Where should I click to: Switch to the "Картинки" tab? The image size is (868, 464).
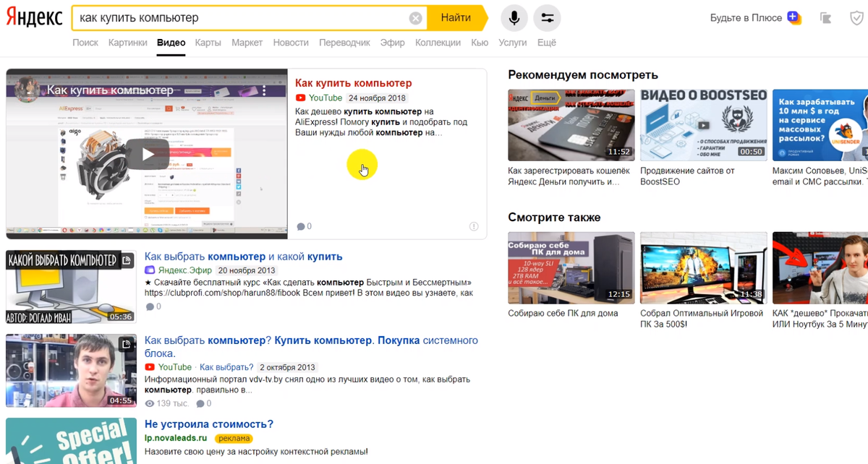128,43
